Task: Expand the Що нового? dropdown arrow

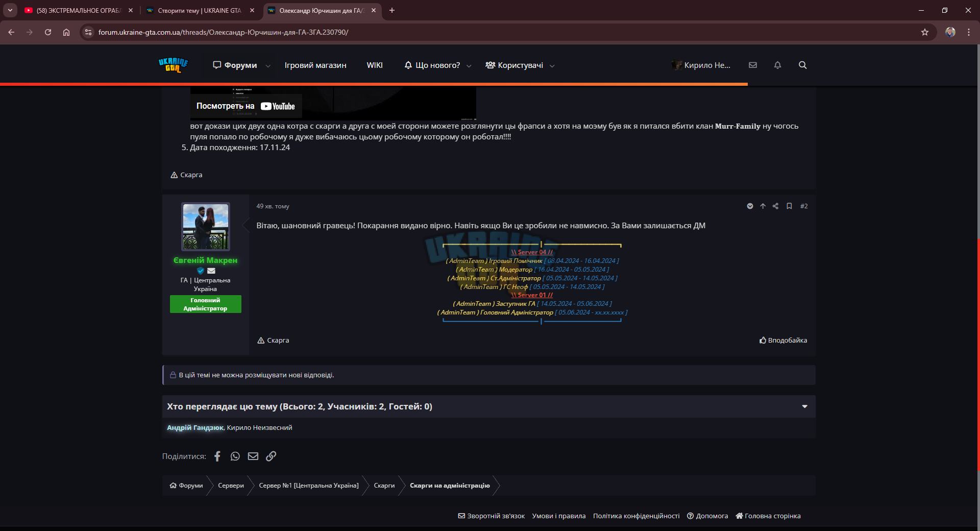Action: click(x=469, y=66)
